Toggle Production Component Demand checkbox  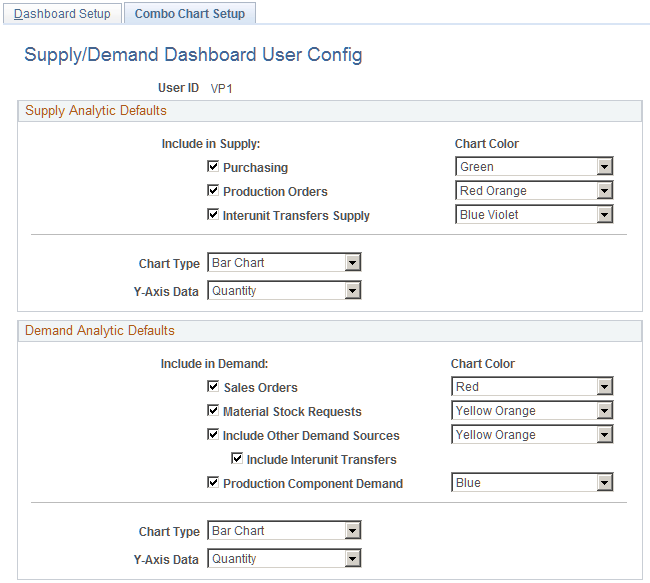213,483
